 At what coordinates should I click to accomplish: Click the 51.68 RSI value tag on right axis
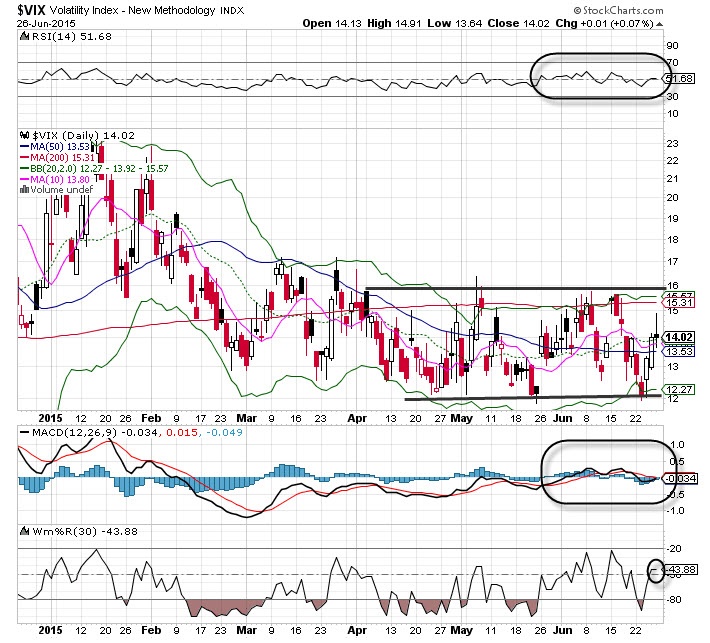679,78
